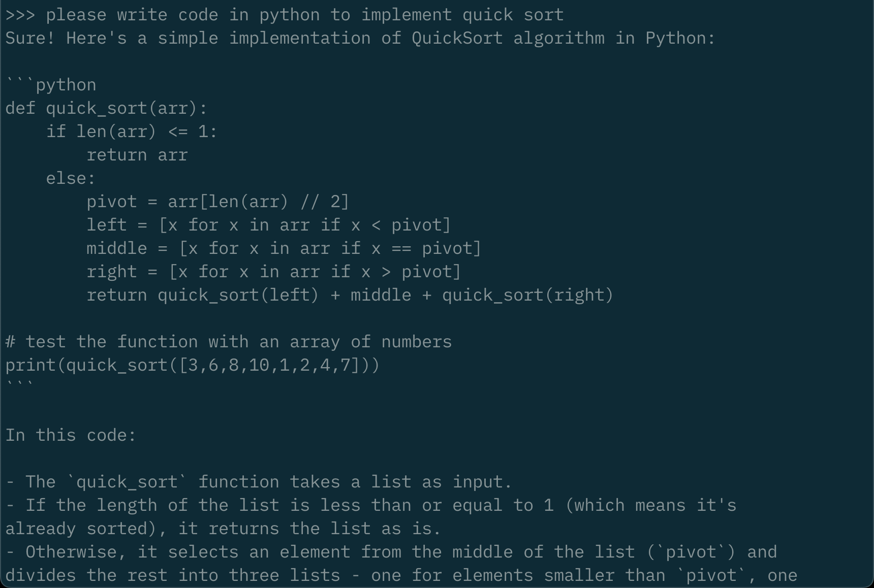The height and width of the screenshot is (588, 874).
Task: Click the bullet starting "Otherwise, it selects"
Action: coord(391,552)
